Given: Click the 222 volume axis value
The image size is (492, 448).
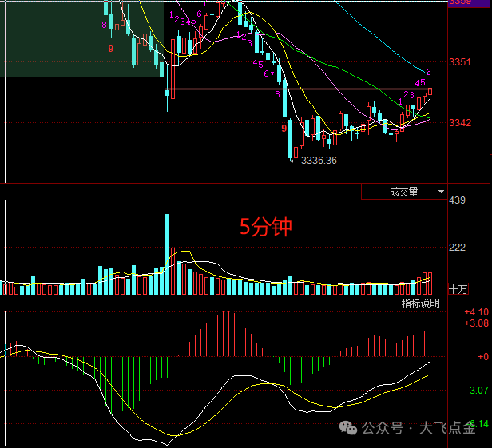Looking at the screenshot, I should (458, 248).
